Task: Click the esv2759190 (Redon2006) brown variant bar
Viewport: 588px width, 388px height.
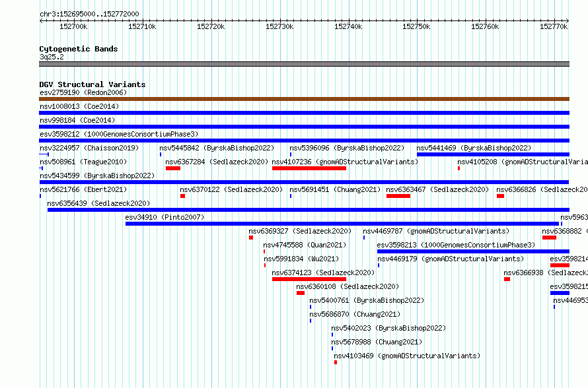Action: click(304, 99)
